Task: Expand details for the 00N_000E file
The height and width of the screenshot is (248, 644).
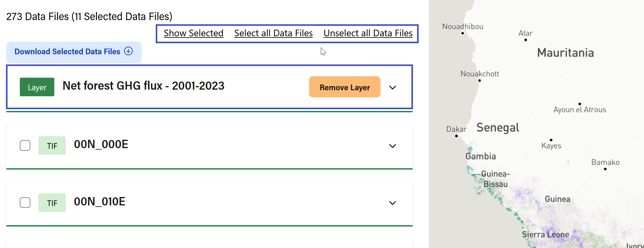Action: [393, 146]
